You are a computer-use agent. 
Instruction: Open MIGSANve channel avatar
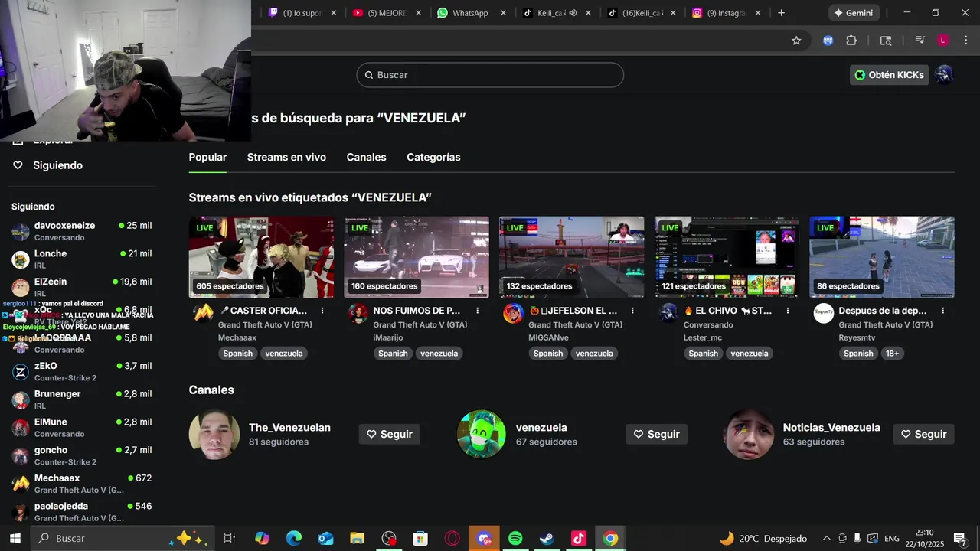click(514, 314)
